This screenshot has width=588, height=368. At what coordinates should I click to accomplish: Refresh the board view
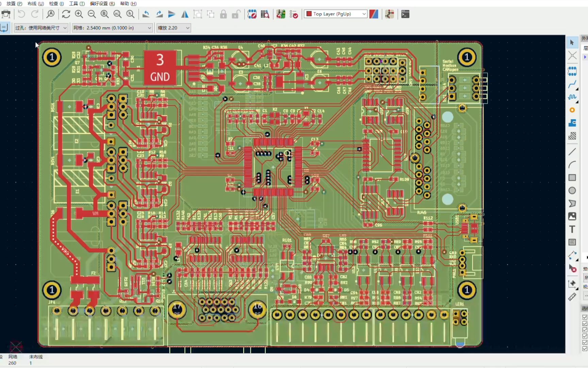pyautogui.click(x=66, y=14)
